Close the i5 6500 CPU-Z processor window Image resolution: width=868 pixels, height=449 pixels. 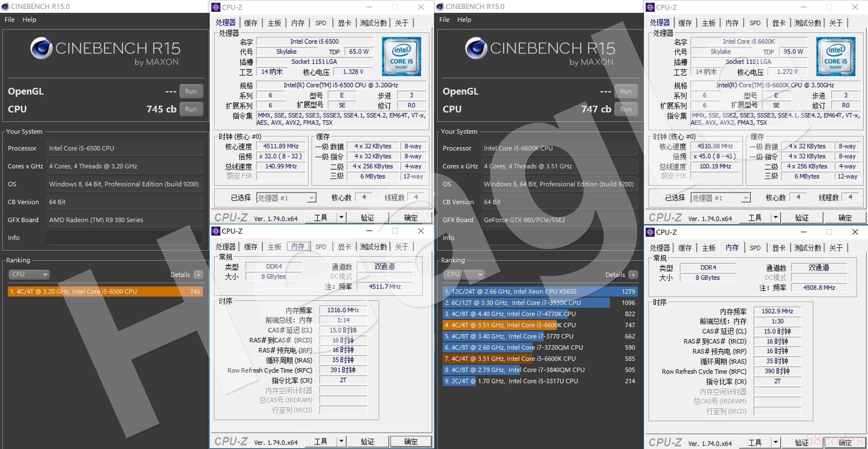[421, 7]
